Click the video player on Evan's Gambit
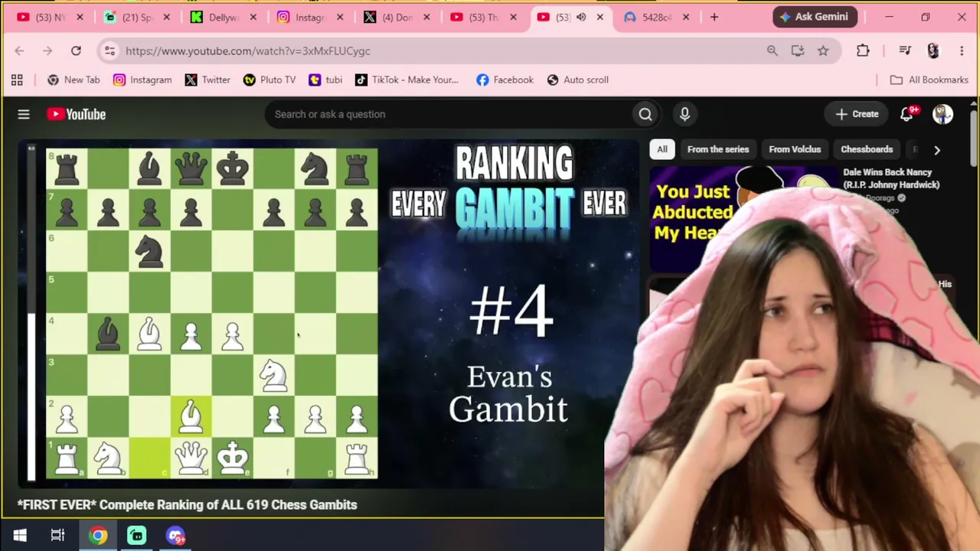Viewport: 980px width, 551px height. click(x=329, y=313)
